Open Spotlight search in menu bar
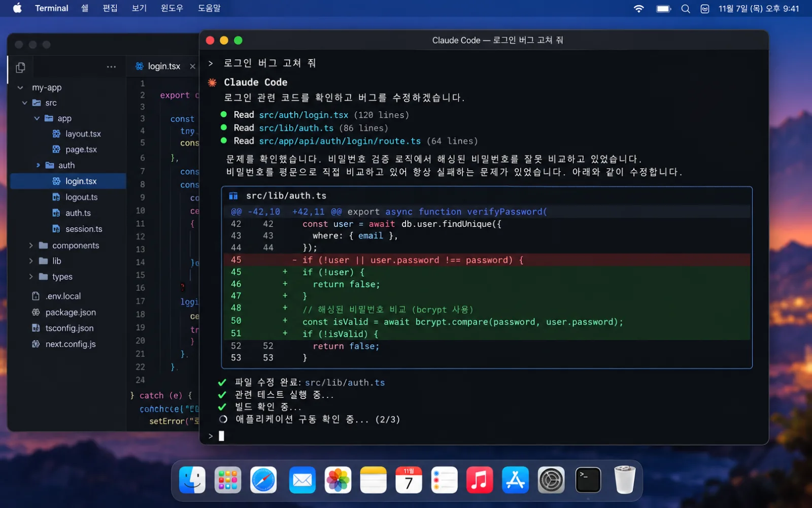 click(x=686, y=9)
